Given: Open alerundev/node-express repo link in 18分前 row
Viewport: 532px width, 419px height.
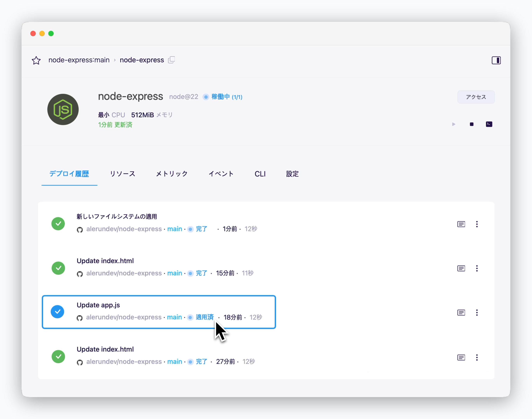Looking at the screenshot, I should (x=124, y=317).
